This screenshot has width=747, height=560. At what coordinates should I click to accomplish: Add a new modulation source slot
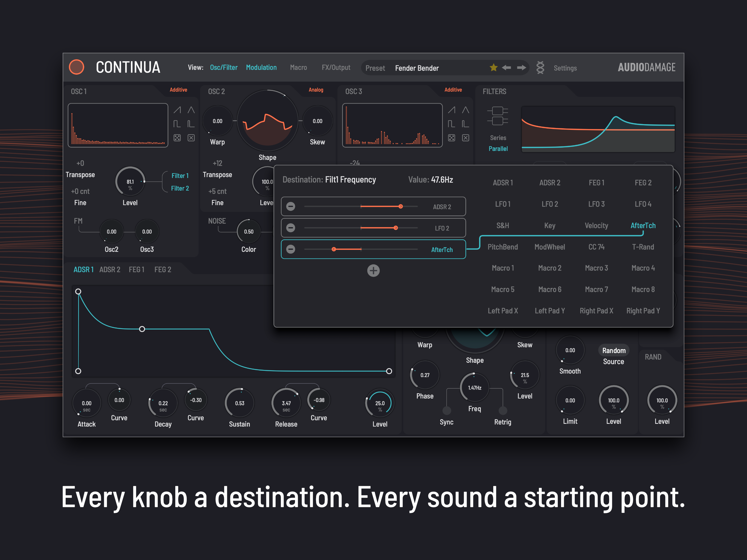(x=373, y=270)
